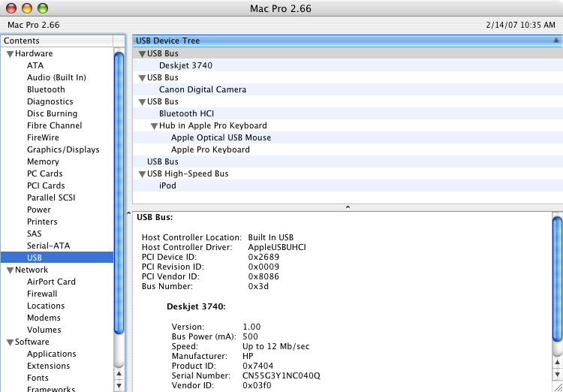The height and width of the screenshot is (392, 563).
Task: Select Apple Optical USB Mouse row
Action: click(x=348, y=137)
